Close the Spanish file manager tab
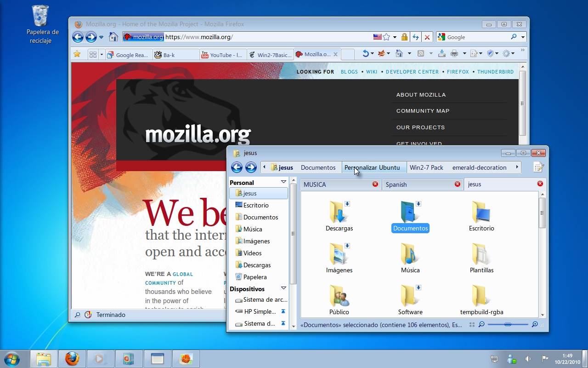This screenshot has width=588, height=368. [x=457, y=184]
